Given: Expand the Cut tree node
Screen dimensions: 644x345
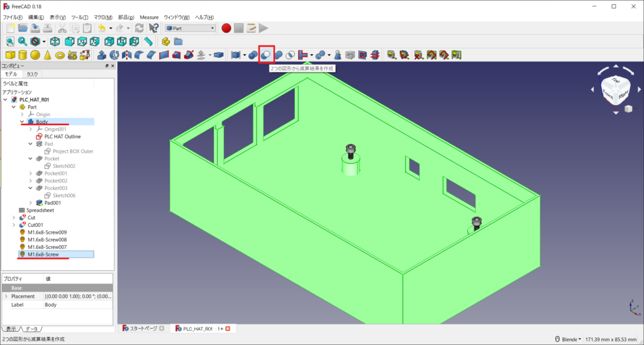Looking at the screenshot, I should tap(14, 217).
